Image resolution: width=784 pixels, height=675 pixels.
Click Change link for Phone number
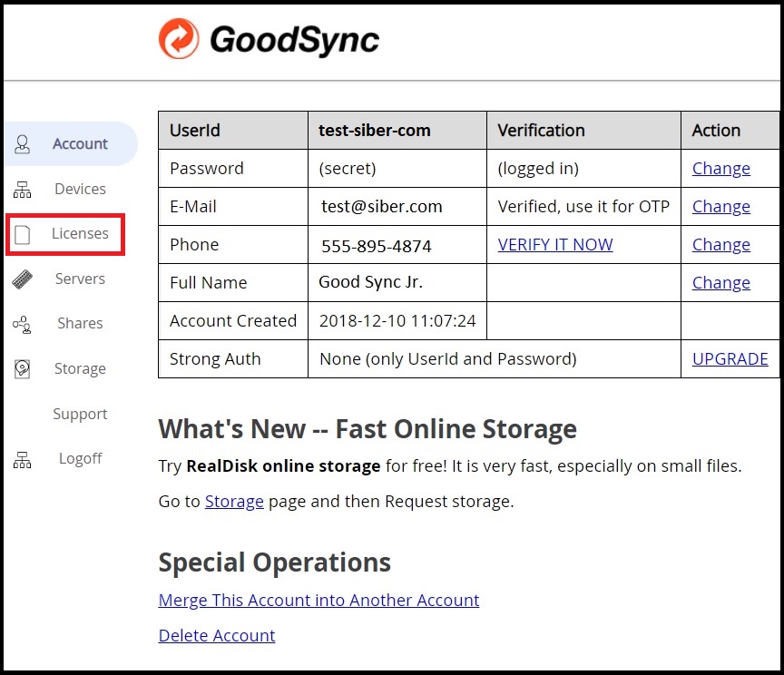click(x=720, y=245)
